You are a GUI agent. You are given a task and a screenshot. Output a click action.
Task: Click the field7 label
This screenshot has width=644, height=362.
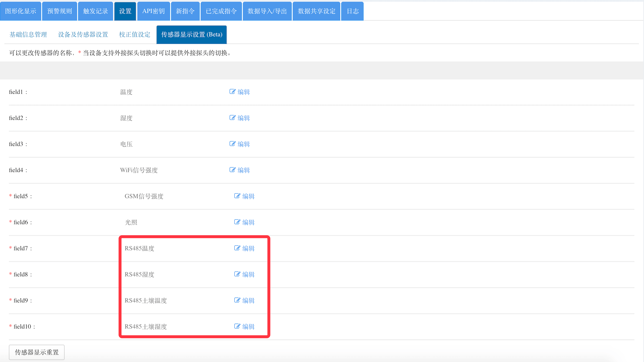click(x=23, y=248)
